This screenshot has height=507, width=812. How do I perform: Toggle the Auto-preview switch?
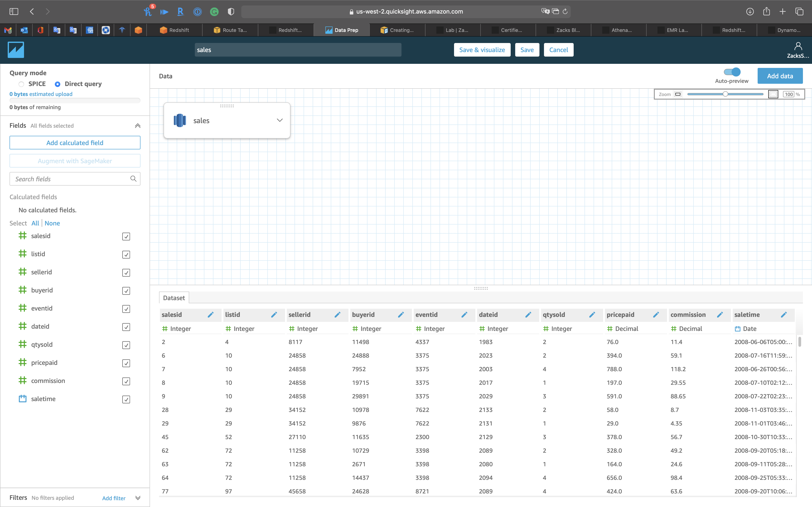click(x=732, y=72)
